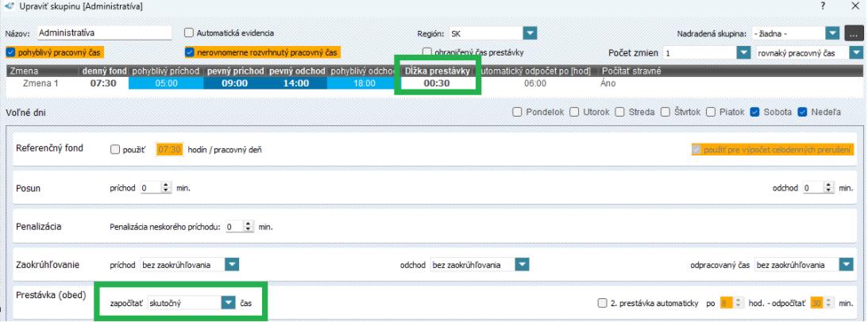Viewport: 868px width, 322px height.
Task: Click the Názov input field
Action: [103, 33]
